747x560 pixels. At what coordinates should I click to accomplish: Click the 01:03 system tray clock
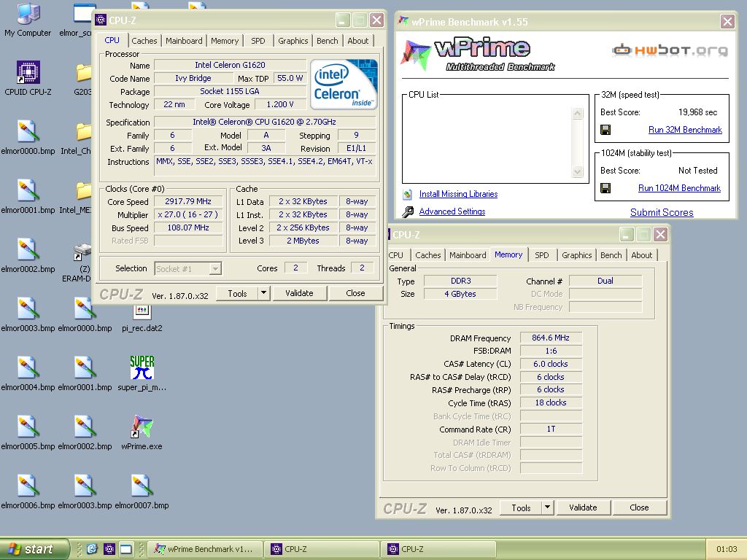727,549
